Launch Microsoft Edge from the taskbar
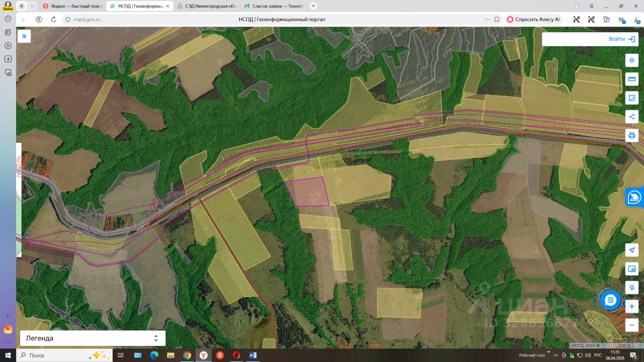Image resolution: width=644 pixels, height=362 pixels. point(154,355)
